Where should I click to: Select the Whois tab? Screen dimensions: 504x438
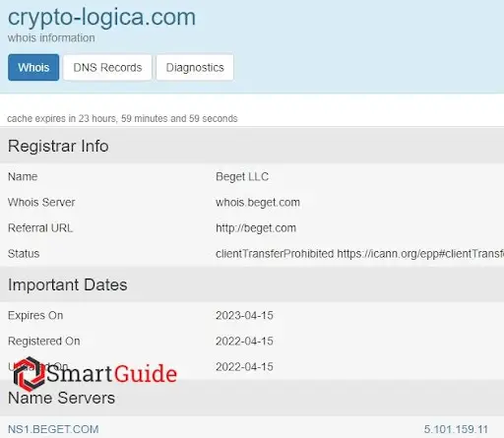pos(33,67)
